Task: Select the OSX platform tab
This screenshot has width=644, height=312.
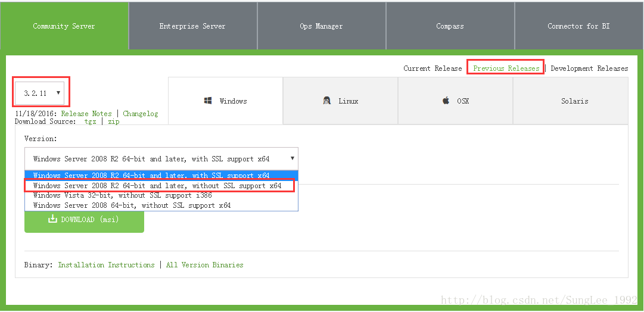Action: click(x=456, y=101)
